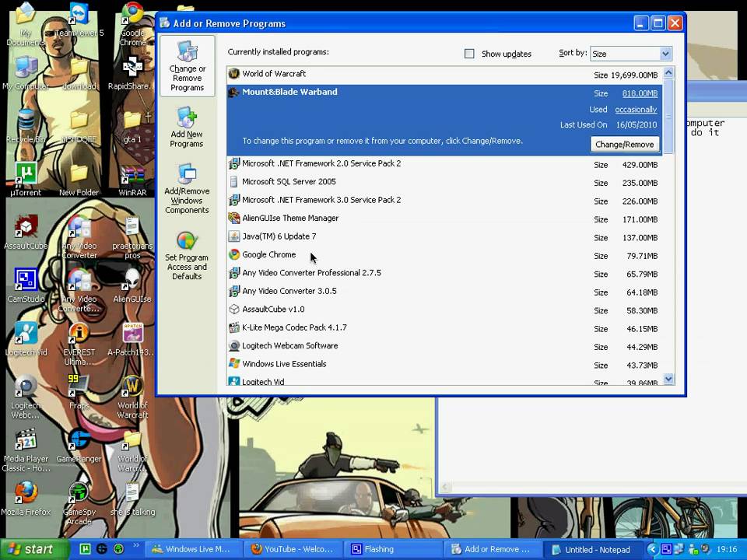The width and height of the screenshot is (747, 560).
Task: Expand Quick Launch overflow chevron
Action: 136,545
